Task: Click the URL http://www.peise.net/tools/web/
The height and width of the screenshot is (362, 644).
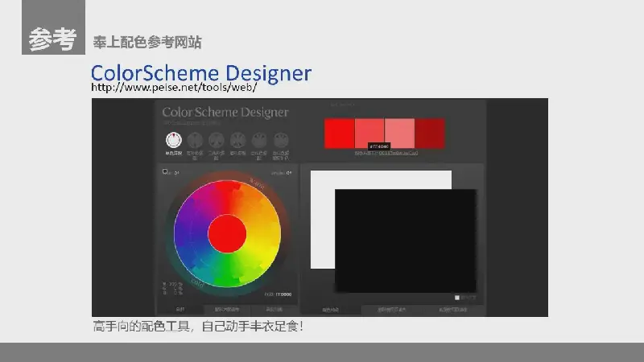Action: [x=174, y=87]
